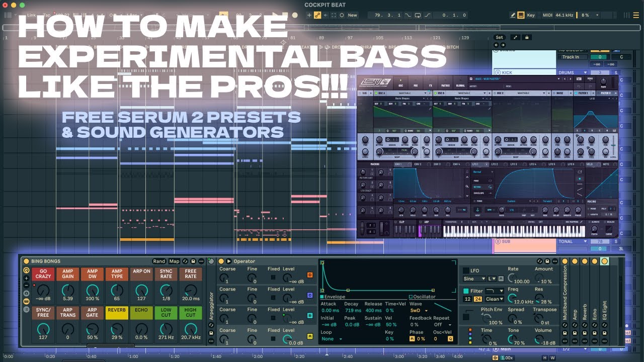Toggle the macro controls view icon on rack sidebar
Screen dimensions: 644x362
(x=26, y=270)
